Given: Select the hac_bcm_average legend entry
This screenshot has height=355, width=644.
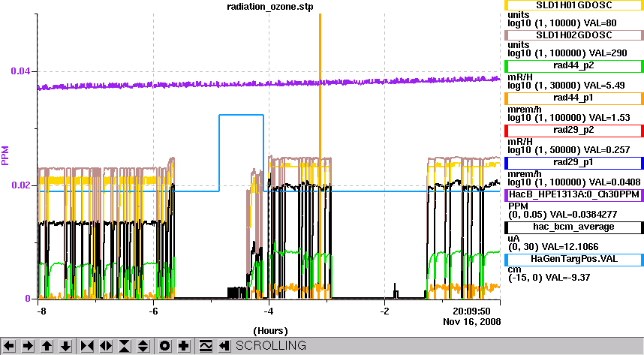Looking at the screenshot, I should pos(573,227).
